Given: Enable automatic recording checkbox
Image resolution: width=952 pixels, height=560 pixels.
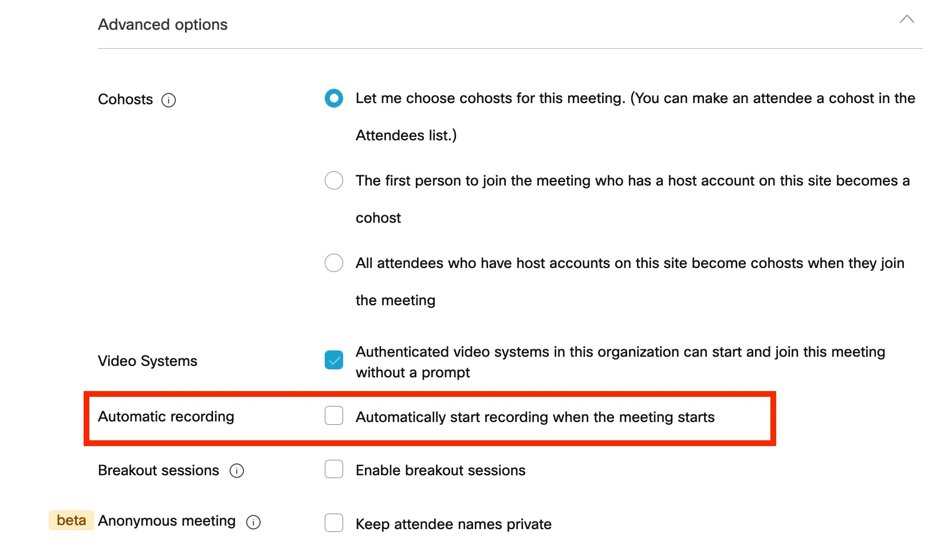Looking at the screenshot, I should point(334,416).
